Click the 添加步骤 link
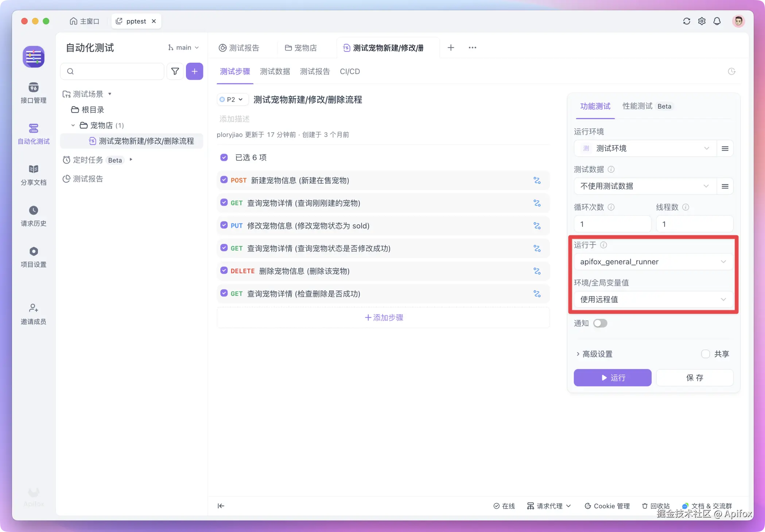The height and width of the screenshot is (532, 765). (x=384, y=317)
